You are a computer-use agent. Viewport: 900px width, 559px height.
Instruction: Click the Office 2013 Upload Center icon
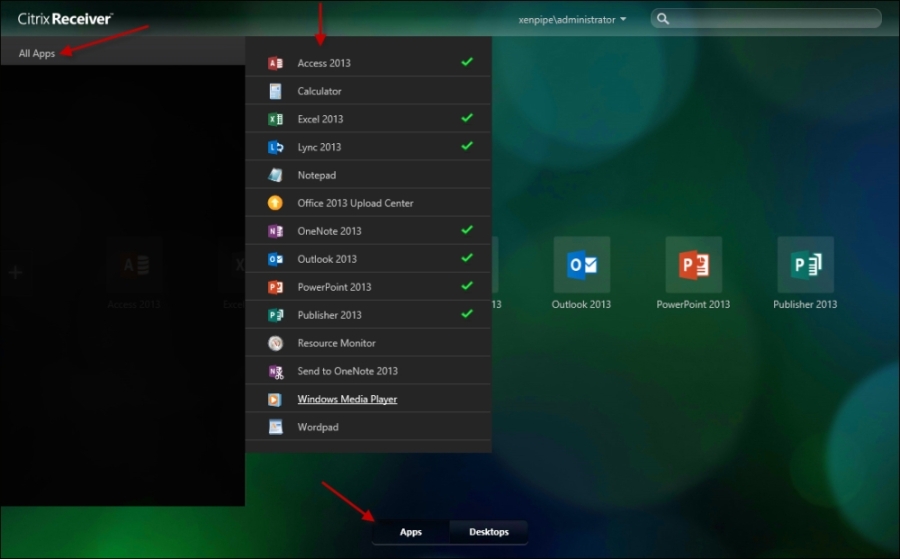tap(276, 203)
